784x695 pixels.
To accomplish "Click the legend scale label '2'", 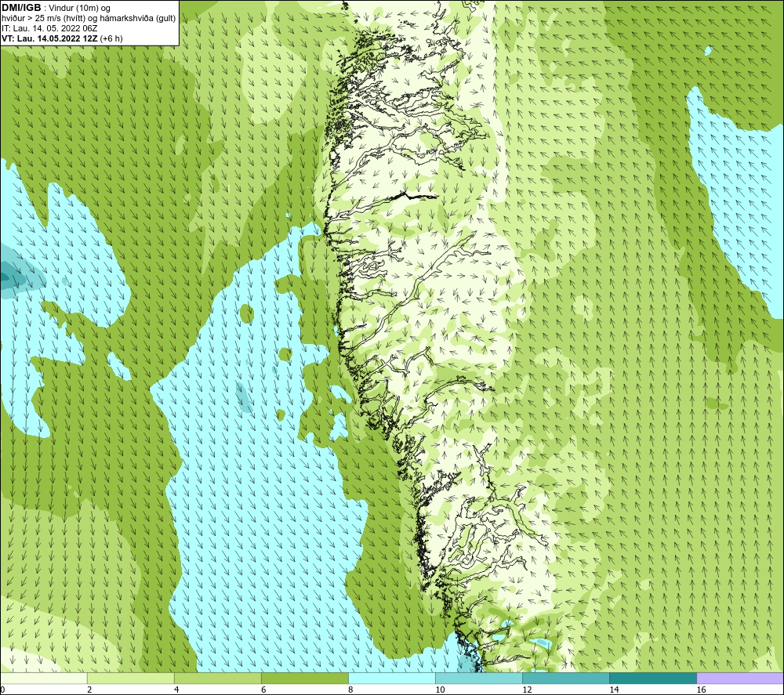I will tap(89, 690).
